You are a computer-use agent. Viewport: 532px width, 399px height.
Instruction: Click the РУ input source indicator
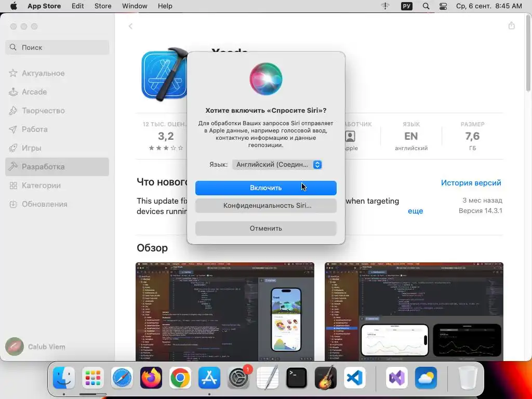(406, 6)
